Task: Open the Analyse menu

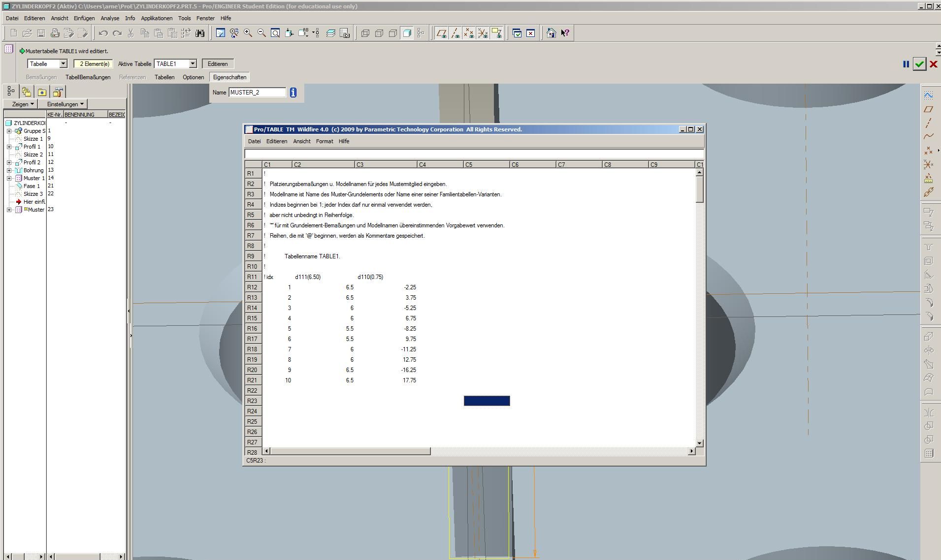Action: point(110,18)
